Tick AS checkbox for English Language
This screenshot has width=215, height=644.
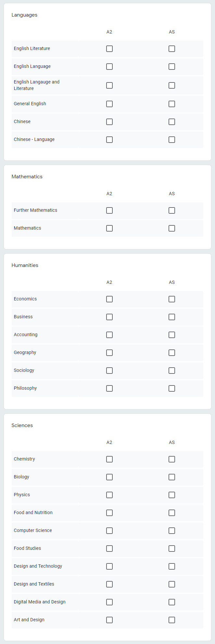(172, 67)
